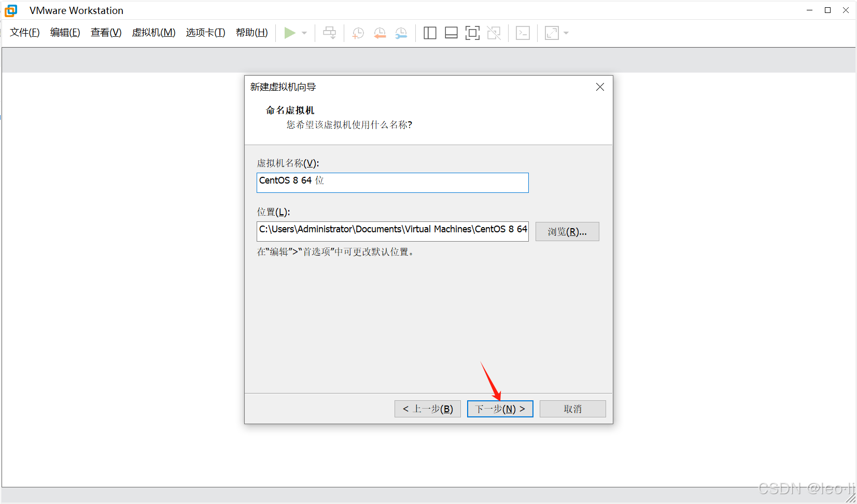Click the console view icon
The width and height of the screenshot is (857, 504).
[x=523, y=33]
